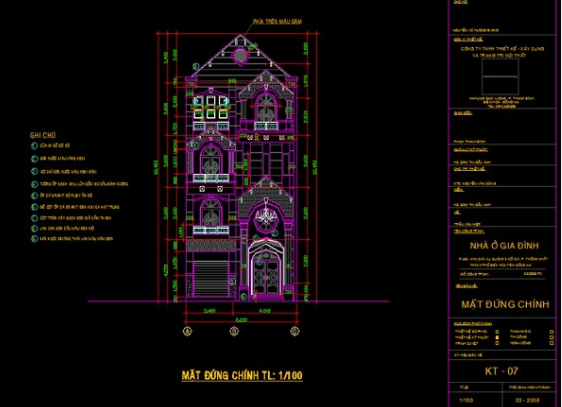
Task: Click the empty company logo box
Action: pos(500,77)
